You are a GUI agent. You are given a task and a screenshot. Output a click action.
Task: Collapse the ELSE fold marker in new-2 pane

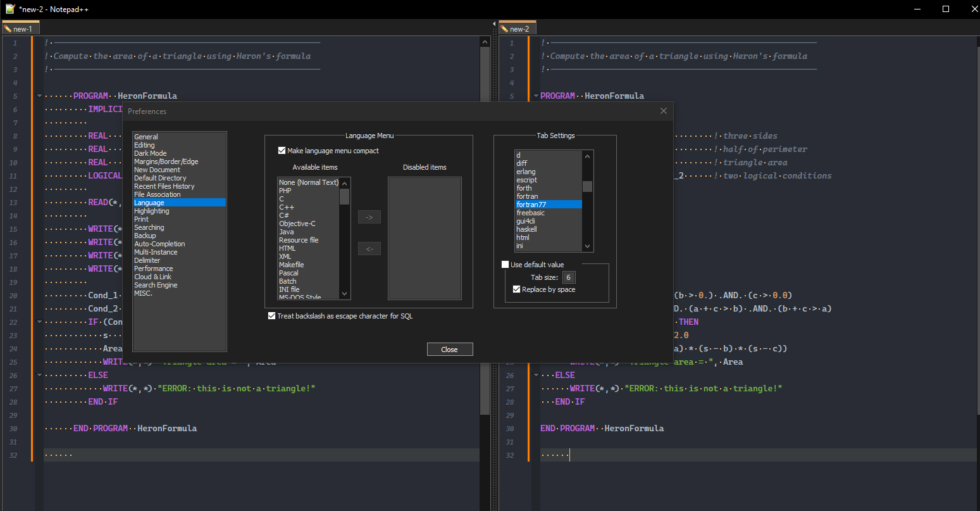[x=536, y=375]
